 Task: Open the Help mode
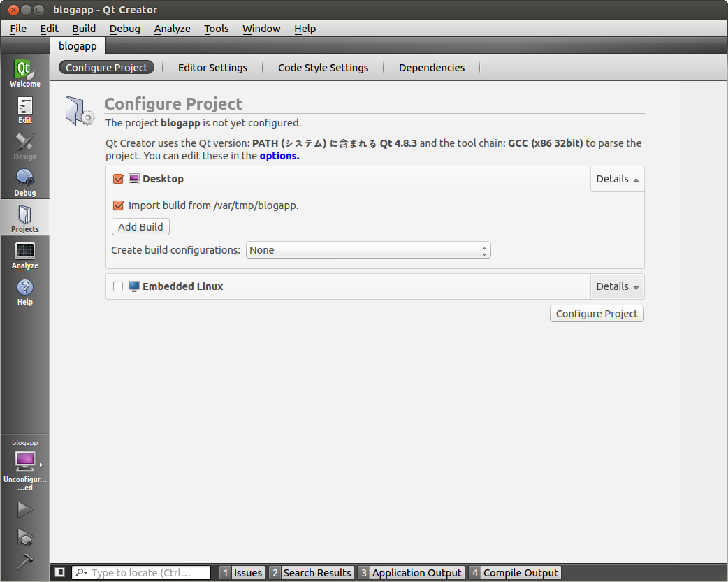(x=24, y=291)
